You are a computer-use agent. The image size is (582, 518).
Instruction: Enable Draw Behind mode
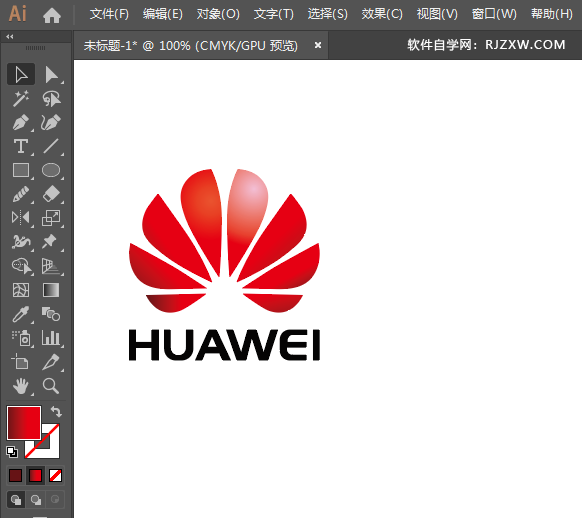coord(36,499)
